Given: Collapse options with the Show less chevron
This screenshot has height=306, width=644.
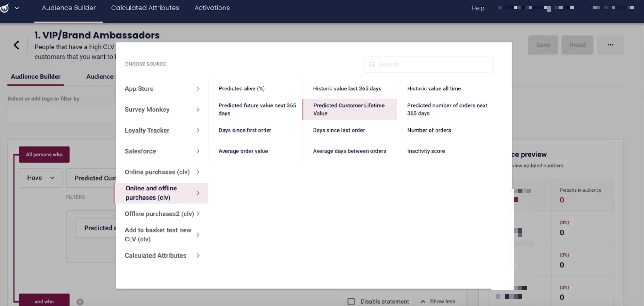Looking at the screenshot, I should click(x=423, y=302).
